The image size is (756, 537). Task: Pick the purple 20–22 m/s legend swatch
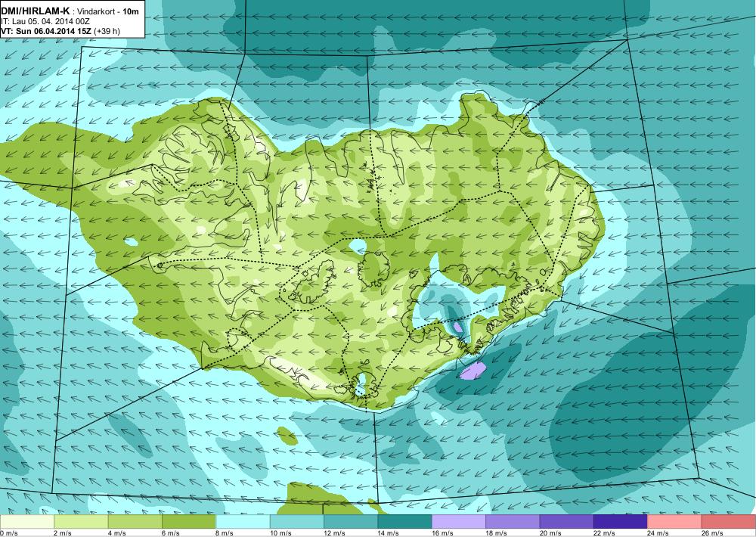coord(567,522)
